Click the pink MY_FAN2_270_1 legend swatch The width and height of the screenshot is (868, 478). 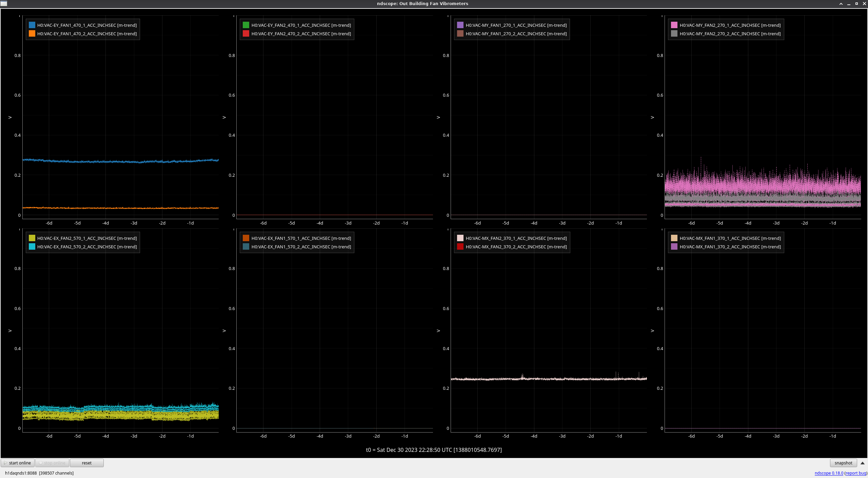[674, 25]
